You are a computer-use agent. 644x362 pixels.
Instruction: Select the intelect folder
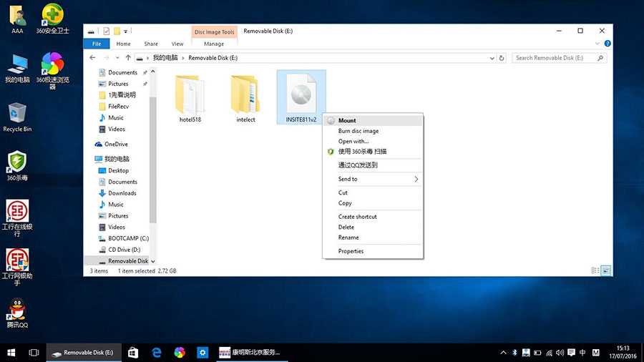[245, 99]
